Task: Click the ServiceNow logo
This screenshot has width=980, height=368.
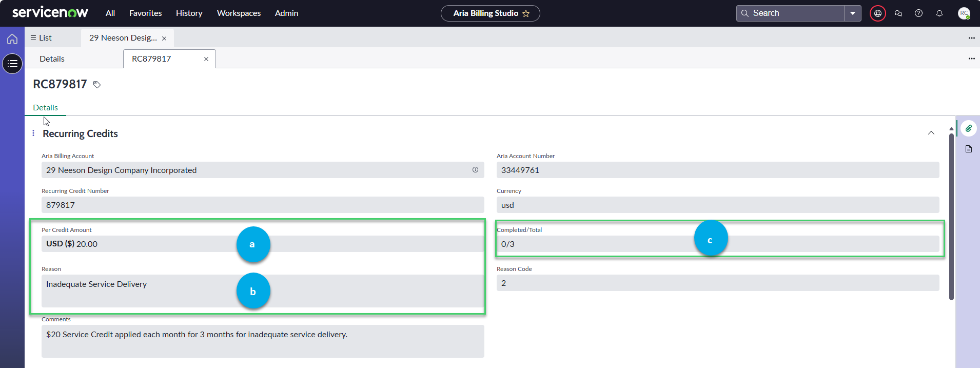Action: coord(50,12)
